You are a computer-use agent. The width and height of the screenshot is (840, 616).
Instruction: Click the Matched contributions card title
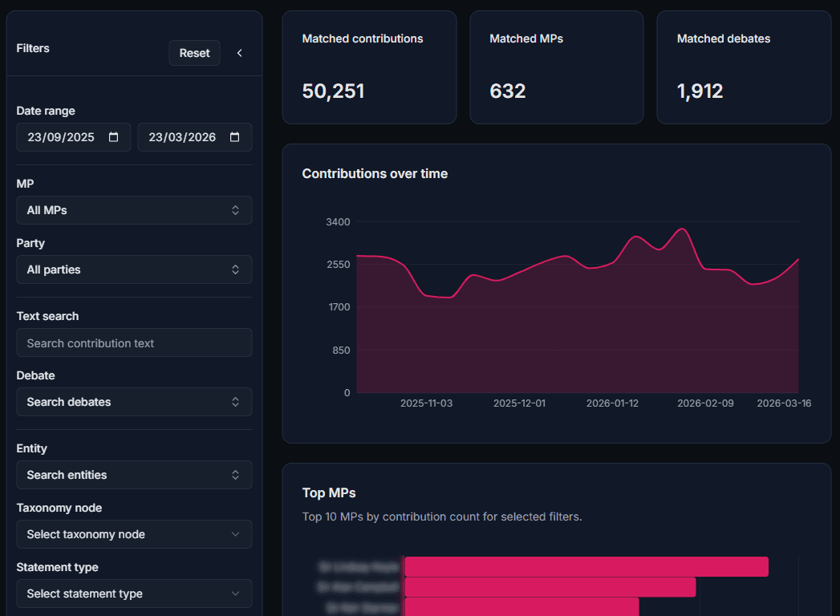[x=362, y=38]
